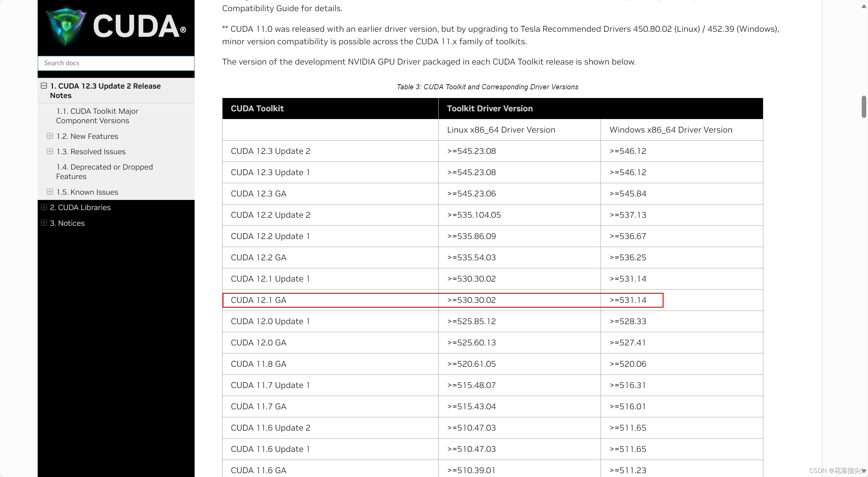This screenshot has height=477, width=868.
Task: Click the >=516.01 Windows driver value
Action: 628,407
